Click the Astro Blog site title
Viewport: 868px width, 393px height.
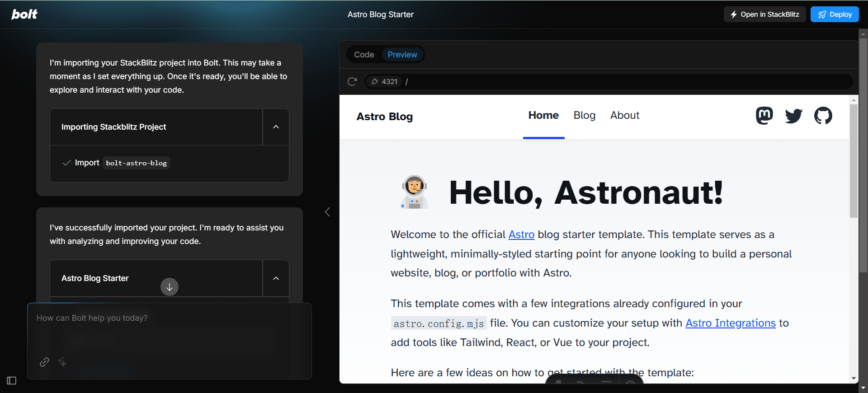385,117
